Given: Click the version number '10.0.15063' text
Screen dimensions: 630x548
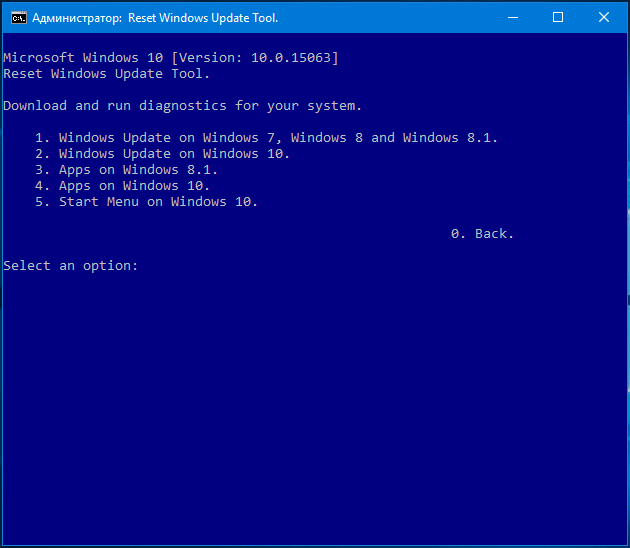Looking at the screenshot, I should (x=291, y=58).
